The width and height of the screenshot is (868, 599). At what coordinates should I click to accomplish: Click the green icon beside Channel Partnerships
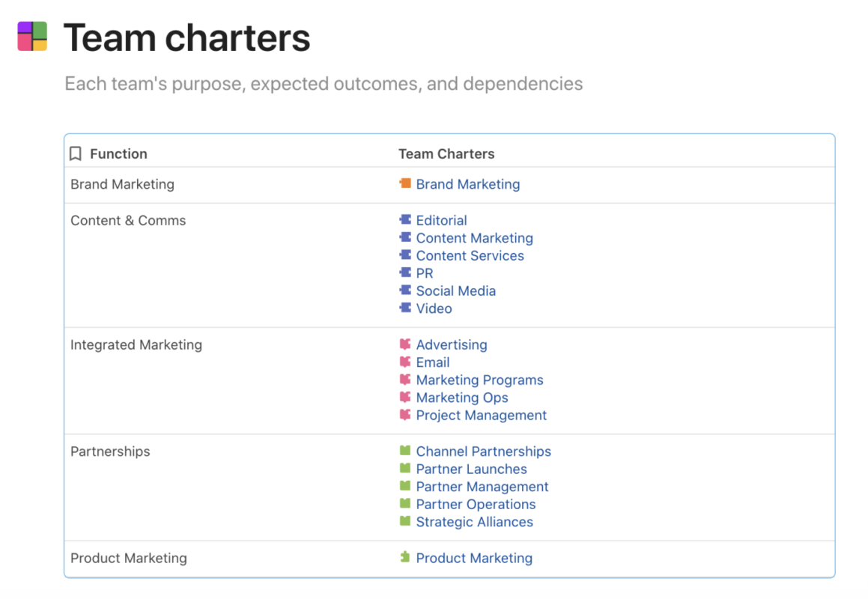tap(405, 451)
